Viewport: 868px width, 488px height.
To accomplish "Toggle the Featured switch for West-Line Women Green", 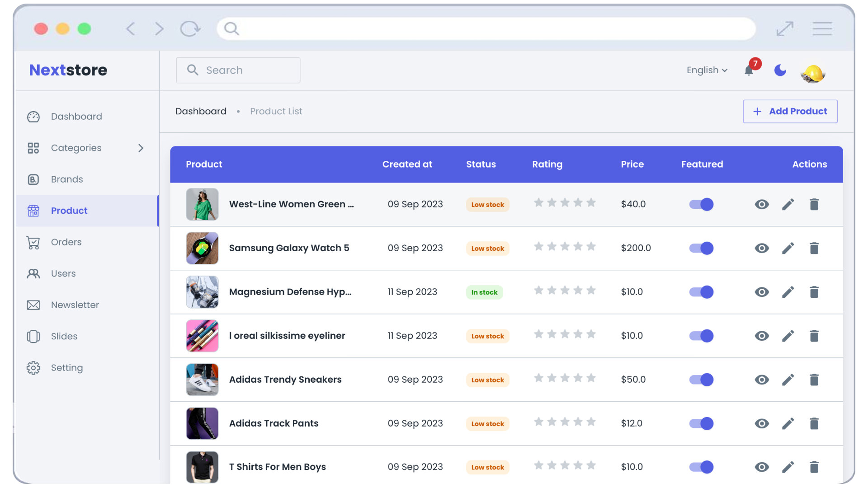I will pos(702,204).
